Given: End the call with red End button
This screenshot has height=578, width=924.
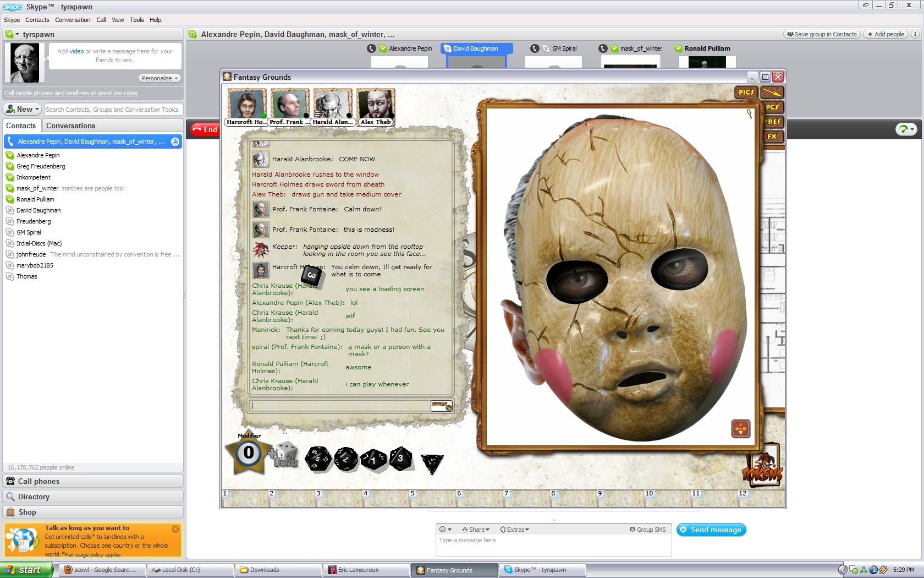Looking at the screenshot, I should click(x=205, y=129).
